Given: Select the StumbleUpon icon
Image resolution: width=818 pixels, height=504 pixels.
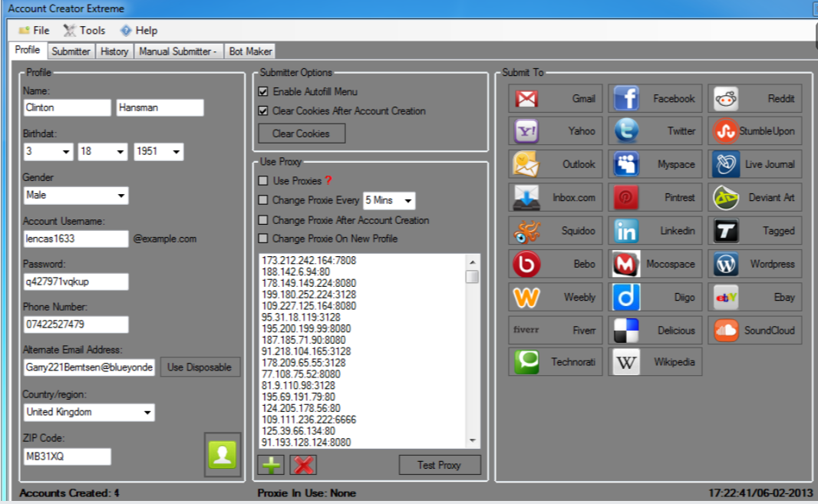Looking at the screenshot, I should 754,131.
